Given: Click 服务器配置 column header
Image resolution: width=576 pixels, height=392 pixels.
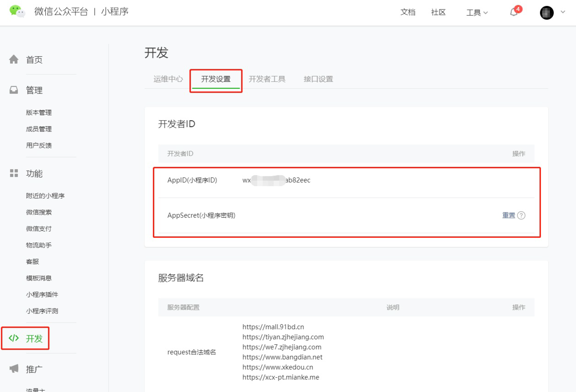Looking at the screenshot, I should (183, 307).
